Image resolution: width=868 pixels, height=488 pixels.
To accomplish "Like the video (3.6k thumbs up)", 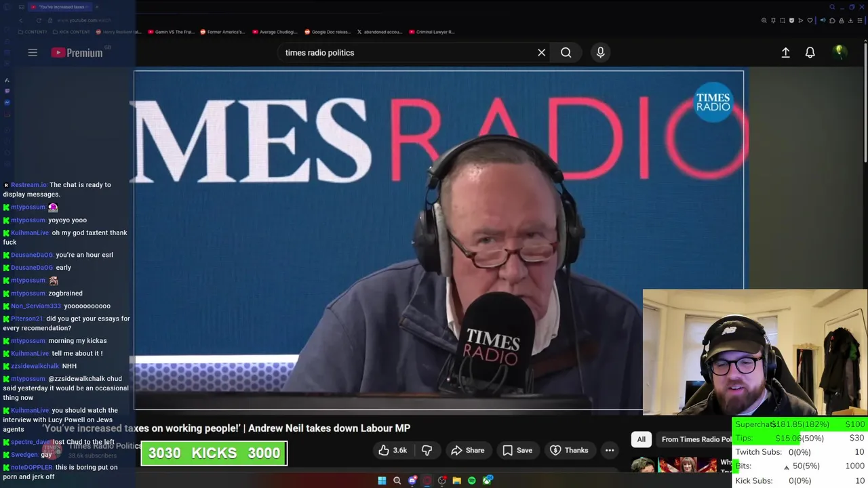I will (393, 450).
